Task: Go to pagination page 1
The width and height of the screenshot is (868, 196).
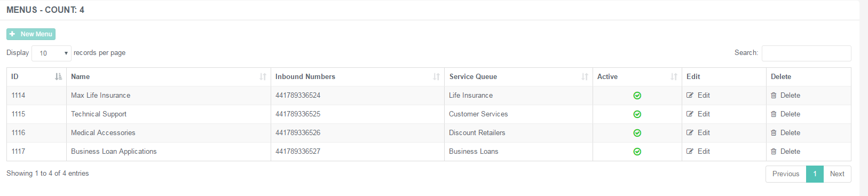Action: point(815,174)
